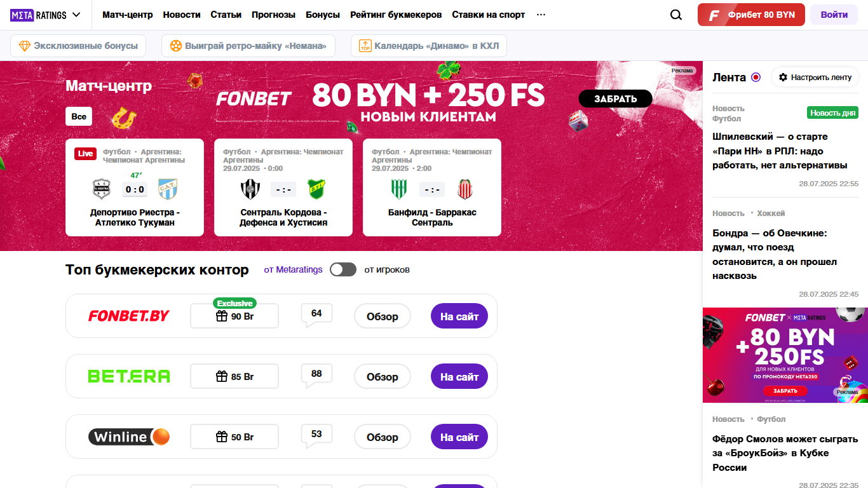Open the search magnifier icon
Screen dimensions: 868x488
676,15
